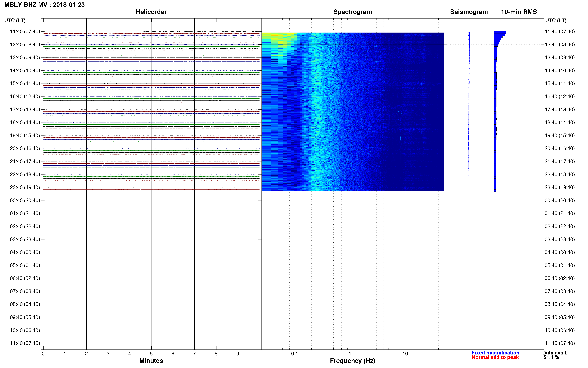Select the Spectrogram panel heading
The height and width of the screenshot is (368, 588).
352,12
